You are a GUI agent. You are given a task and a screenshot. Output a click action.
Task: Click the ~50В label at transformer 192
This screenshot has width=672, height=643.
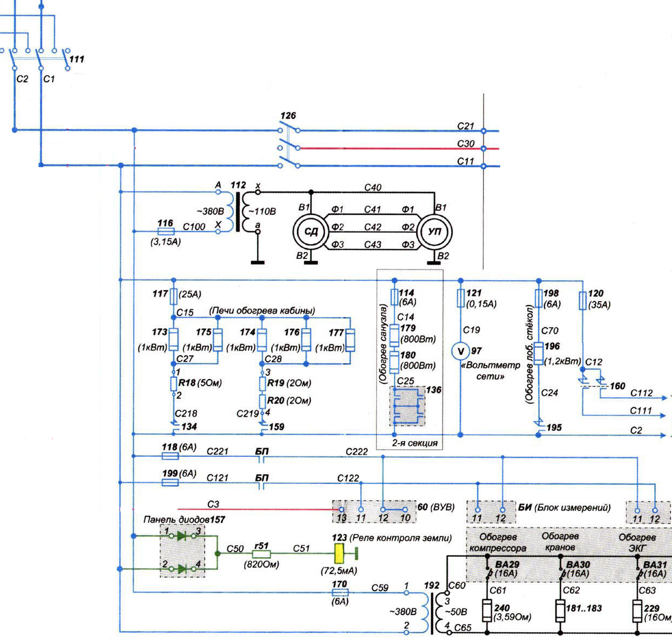456,612
